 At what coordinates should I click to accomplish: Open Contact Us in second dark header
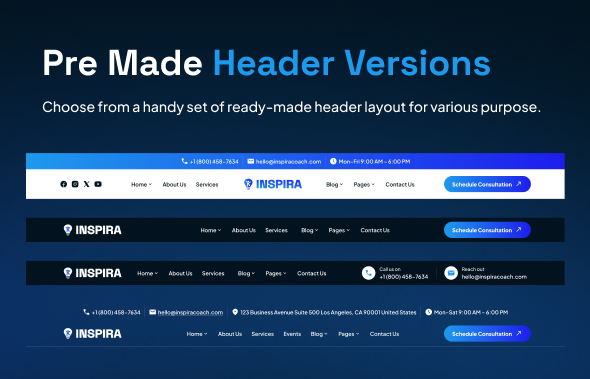(375, 230)
